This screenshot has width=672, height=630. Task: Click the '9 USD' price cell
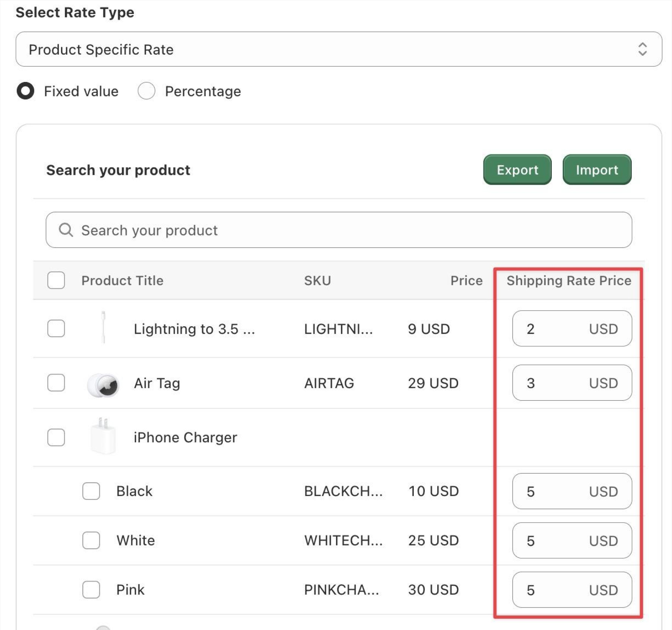point(429,329)
